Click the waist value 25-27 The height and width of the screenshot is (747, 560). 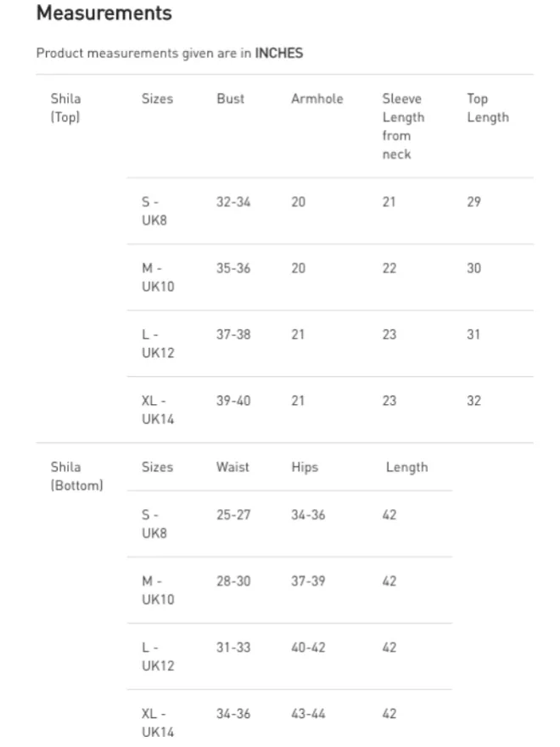pos(232,514)
